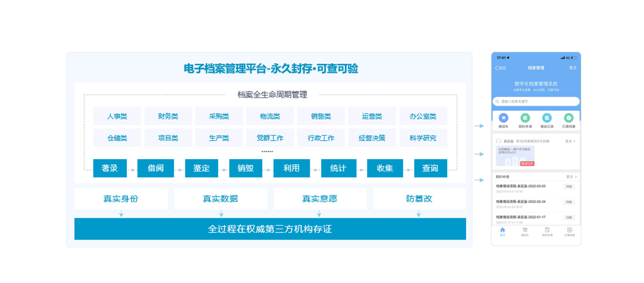Screen dimensions: 644x283
Task: Click 归档 tag on 2022-02-24 request
Action: 569,202
